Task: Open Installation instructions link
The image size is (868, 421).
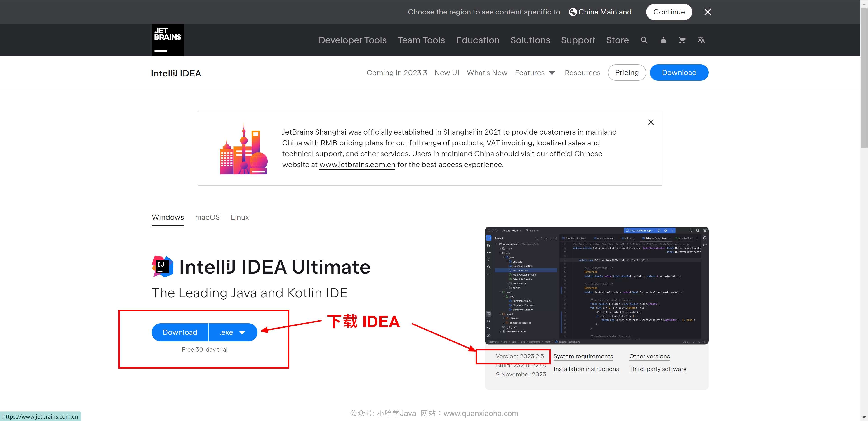Action: click(586, 369)
